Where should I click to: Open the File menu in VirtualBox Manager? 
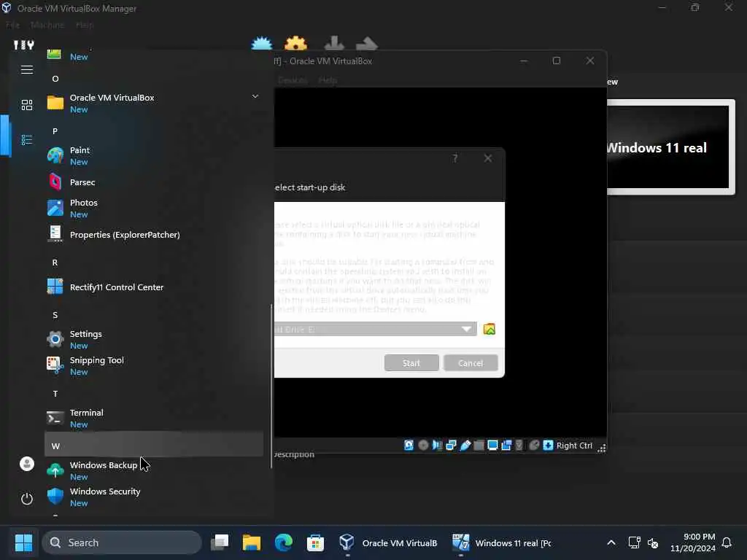13,25
